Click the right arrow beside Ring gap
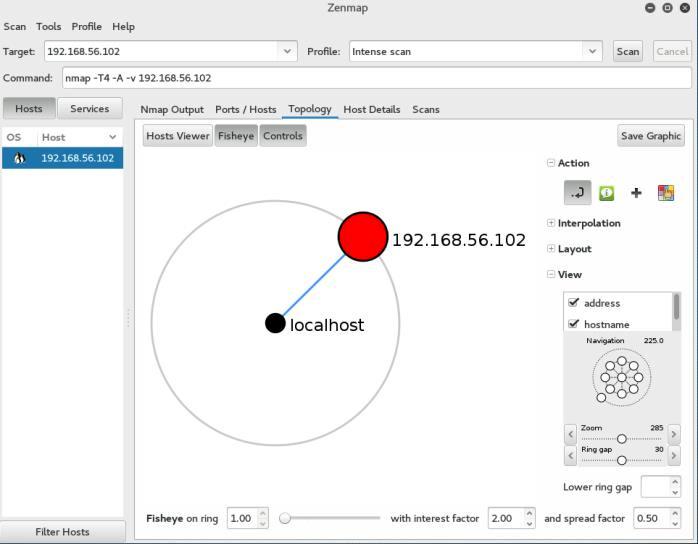 click(674, 455)
